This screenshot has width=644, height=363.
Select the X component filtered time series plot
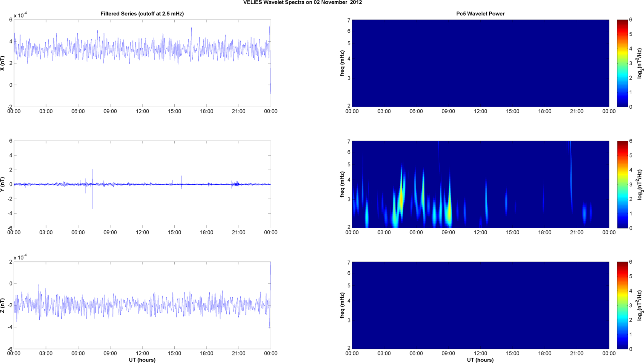(142, 63)
